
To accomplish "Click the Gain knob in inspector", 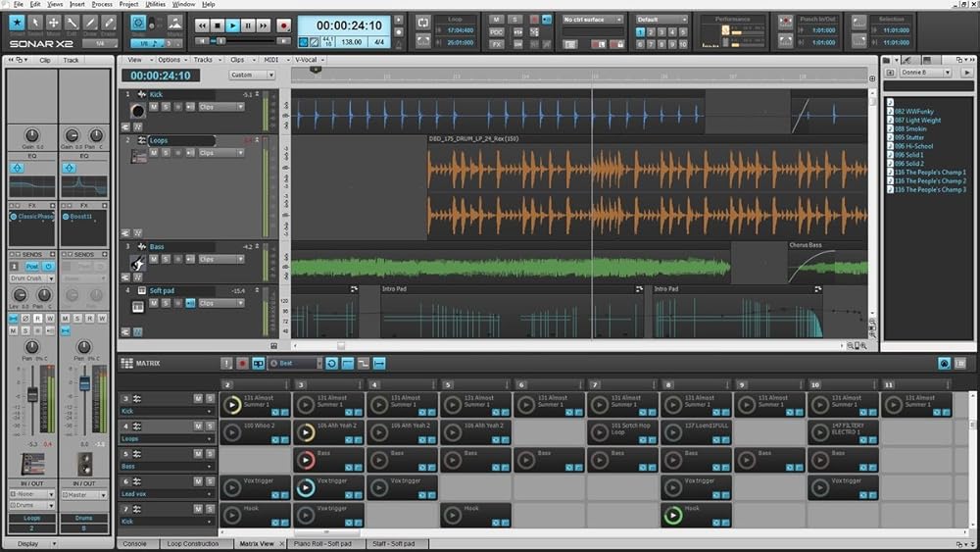I will [x=31, y=134].
